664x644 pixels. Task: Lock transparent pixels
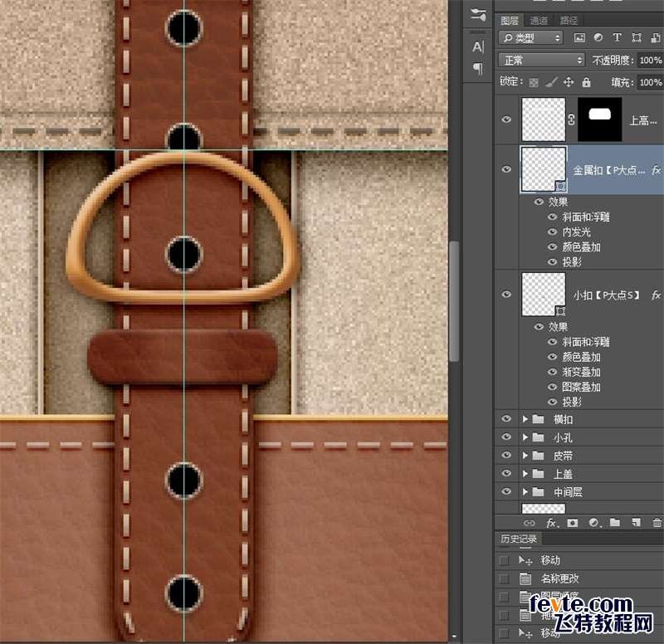[x=534, y=82]
